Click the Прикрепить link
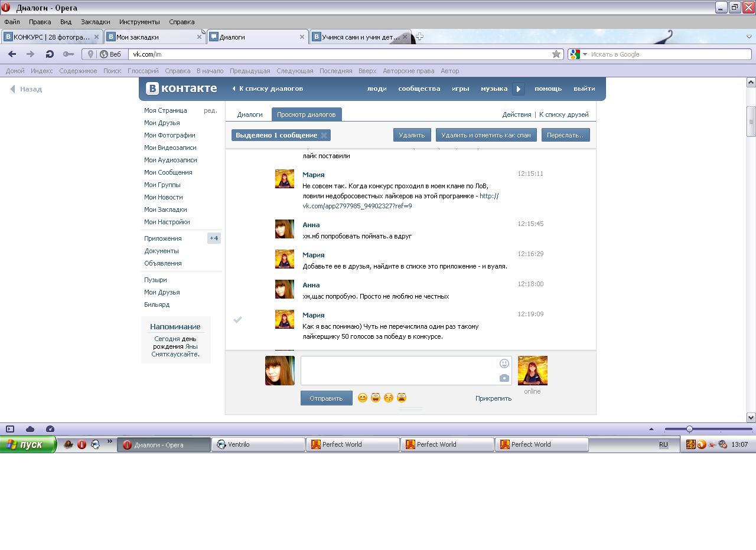Screen dimensions: 756x550 click(x=493, y=398)
